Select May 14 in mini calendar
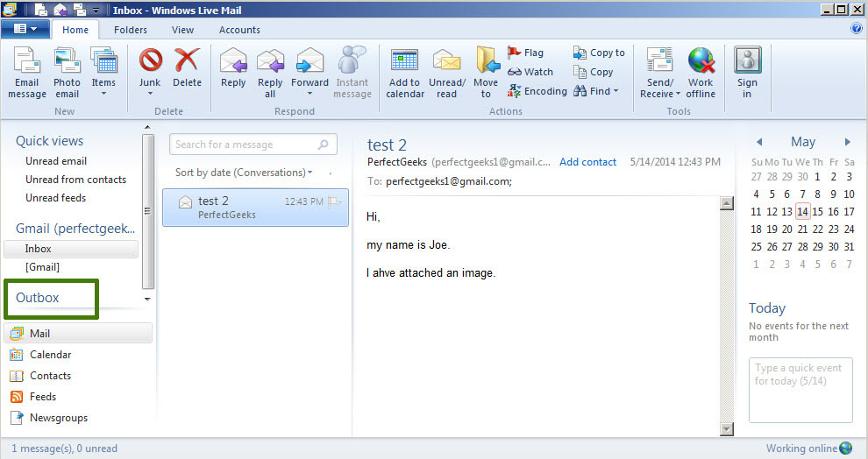Screen dimensions: 868x459 [x=802, y=211]
